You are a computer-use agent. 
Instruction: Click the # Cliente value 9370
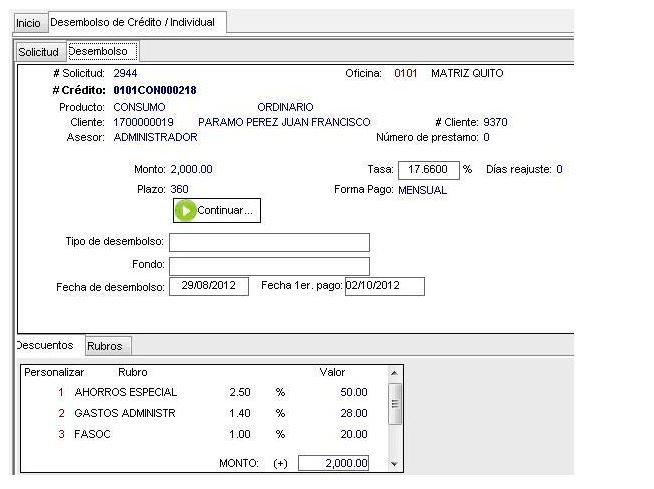coord(495,122)
